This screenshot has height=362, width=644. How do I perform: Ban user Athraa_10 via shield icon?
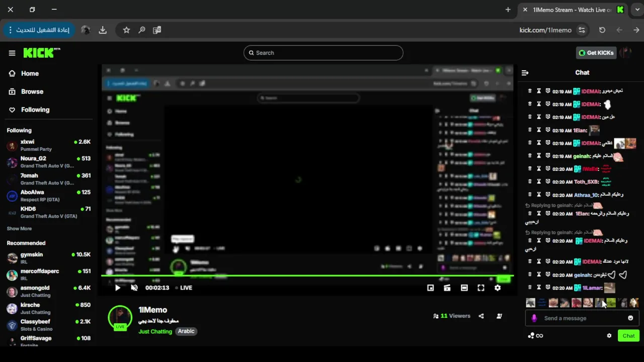[547, 195]
